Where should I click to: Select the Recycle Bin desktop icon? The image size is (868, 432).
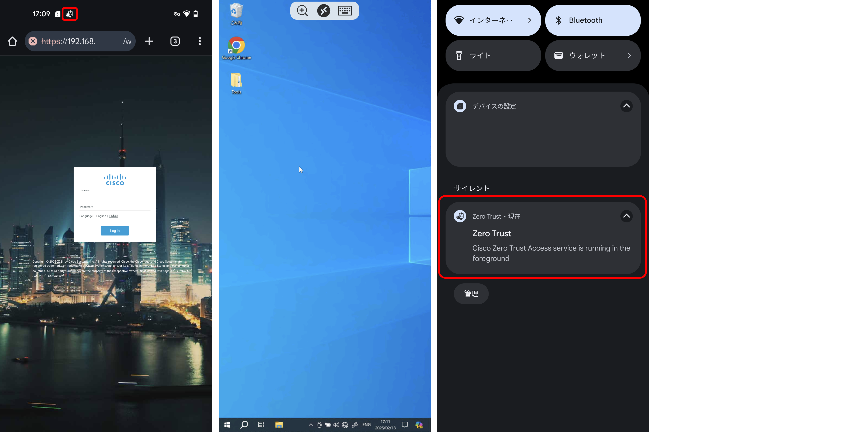click(236, 14)
